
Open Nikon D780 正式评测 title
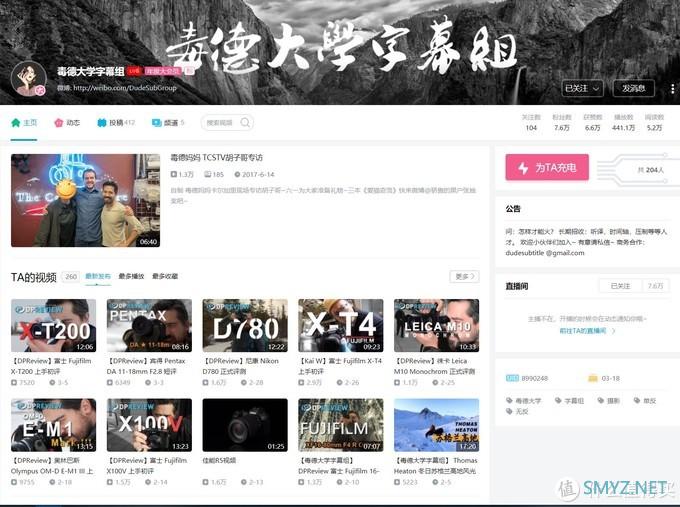point(241,366)
